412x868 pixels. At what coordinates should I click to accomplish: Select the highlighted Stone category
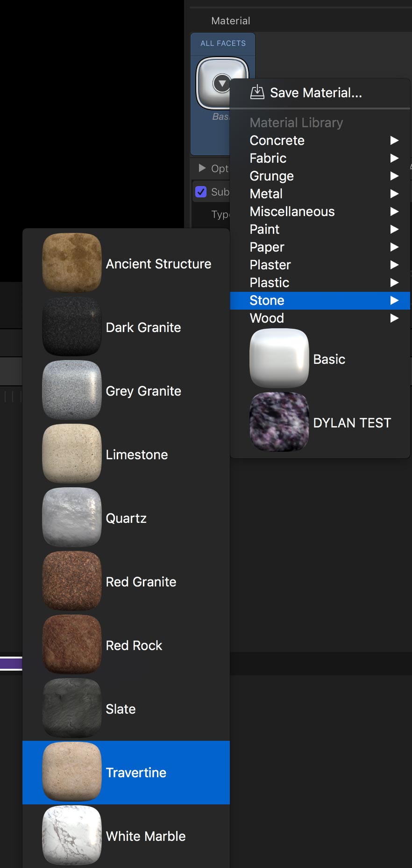click(320, 300)
